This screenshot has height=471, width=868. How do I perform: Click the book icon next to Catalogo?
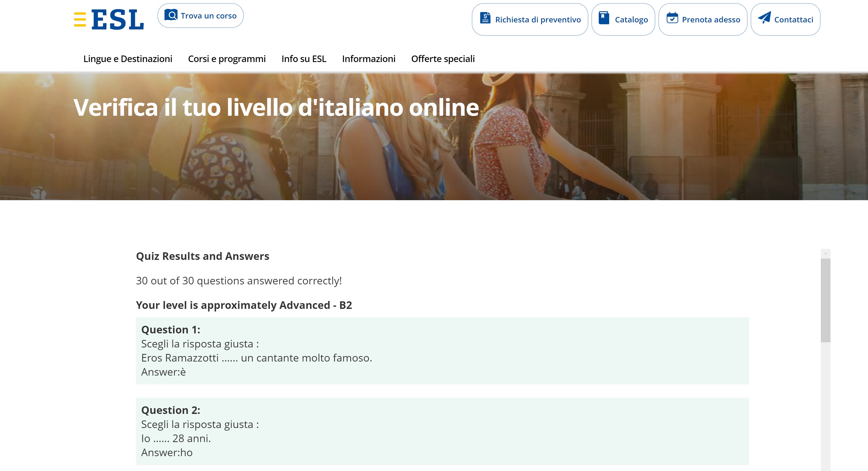[x=603, y=18]
